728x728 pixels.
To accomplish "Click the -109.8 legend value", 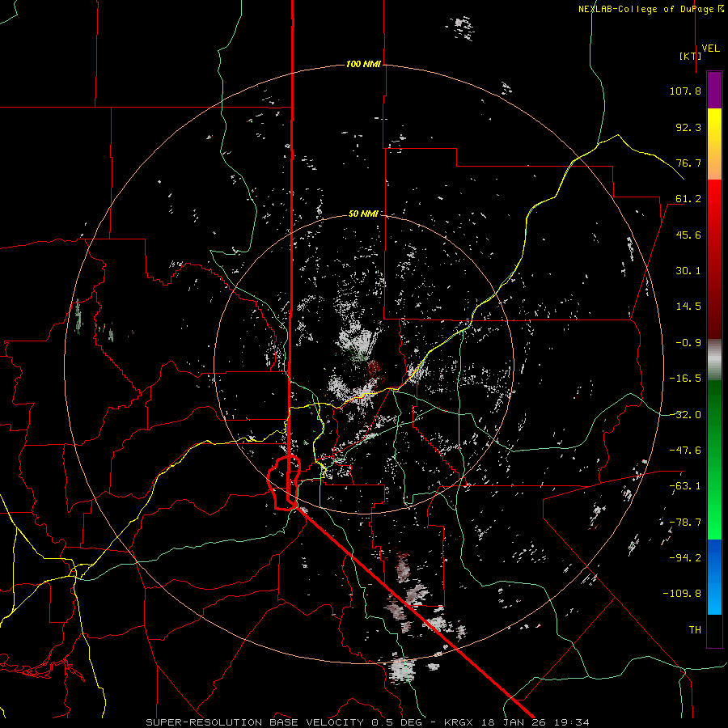I will coord(682,594).
